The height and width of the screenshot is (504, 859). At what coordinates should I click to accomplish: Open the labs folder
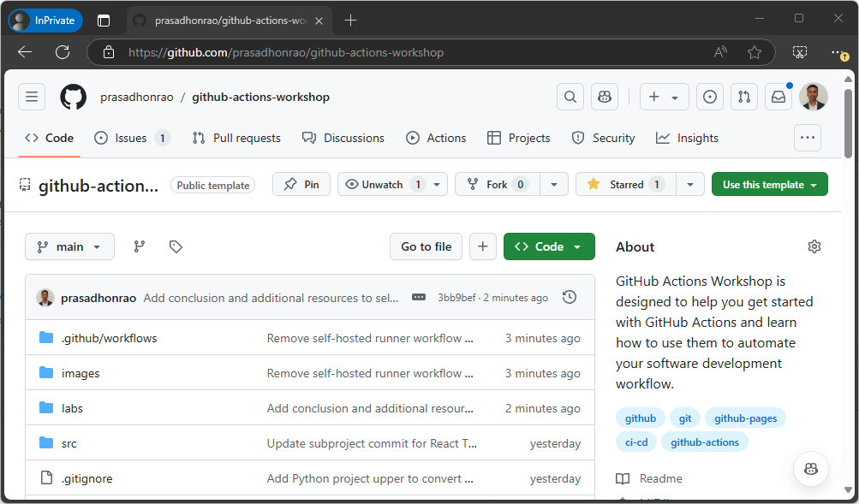tap(72, 408)
